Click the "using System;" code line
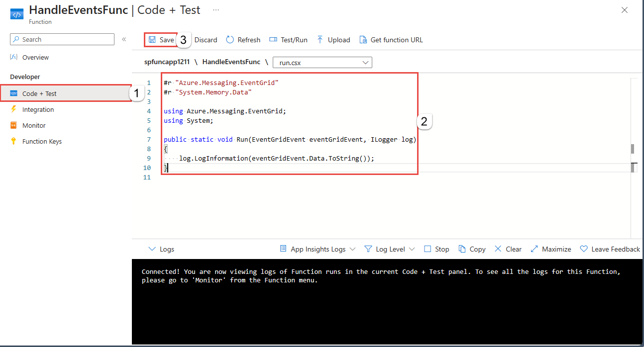The height and width of the screenshot is (347, 644). click(x=188, y=120)
